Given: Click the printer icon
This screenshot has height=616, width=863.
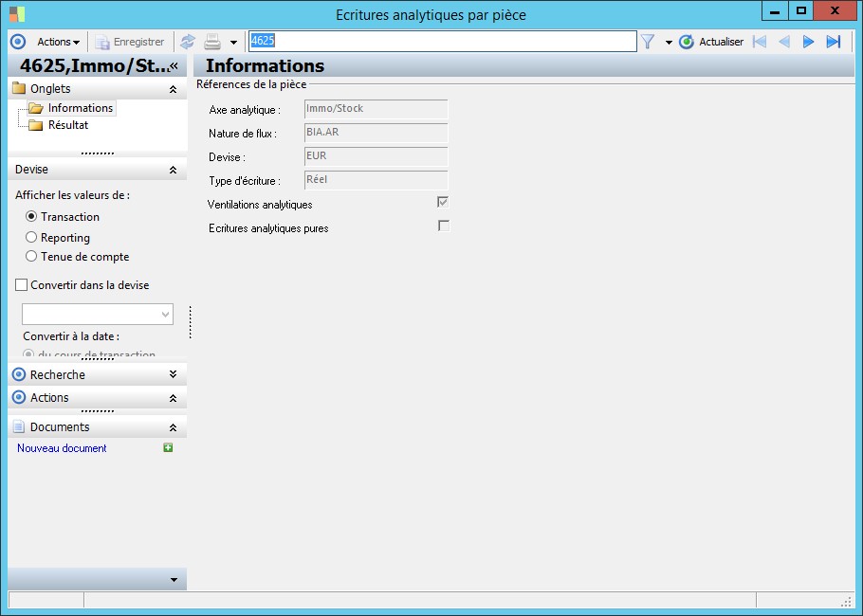Looking at the screenshot, I should (x=212, y=42).
